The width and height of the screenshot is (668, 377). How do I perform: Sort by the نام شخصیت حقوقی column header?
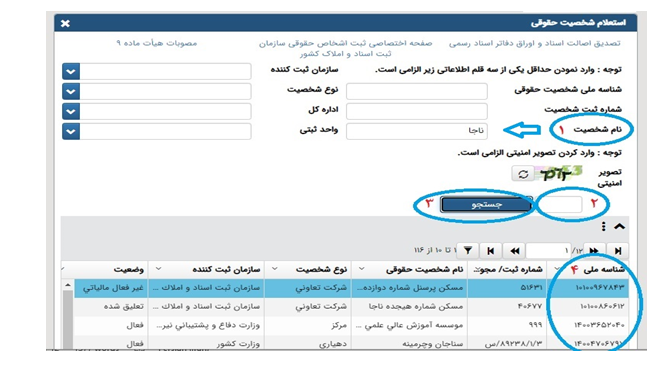coord(424,270)
